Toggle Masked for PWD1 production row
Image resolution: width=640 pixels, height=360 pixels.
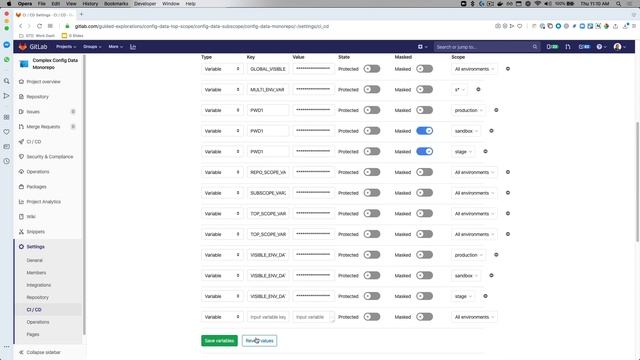point(424,110)
